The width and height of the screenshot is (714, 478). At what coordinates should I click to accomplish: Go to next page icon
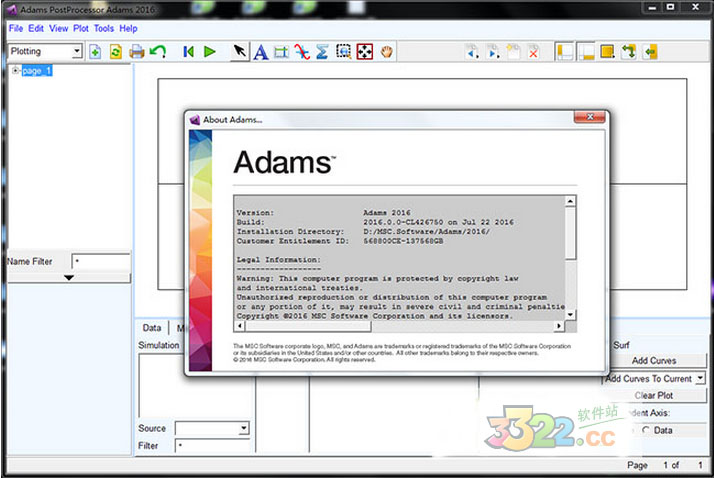[493, 52]
